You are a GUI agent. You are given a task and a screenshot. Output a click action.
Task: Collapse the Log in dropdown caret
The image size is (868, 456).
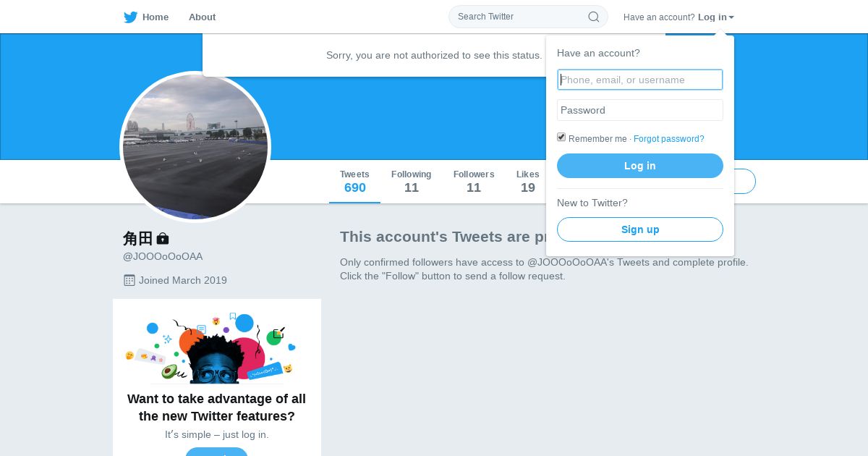tap(731, 17)
